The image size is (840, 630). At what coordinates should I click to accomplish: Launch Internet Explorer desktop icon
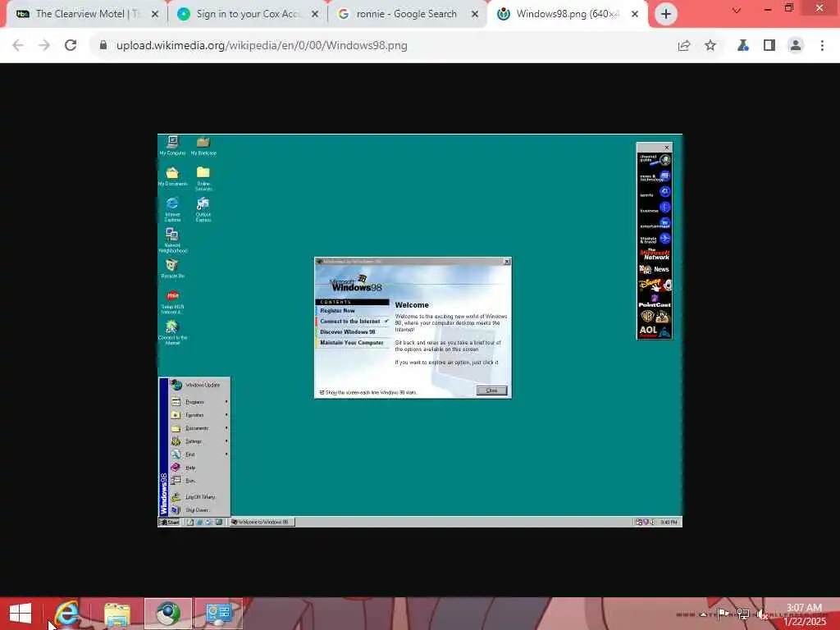pos(172,209)
